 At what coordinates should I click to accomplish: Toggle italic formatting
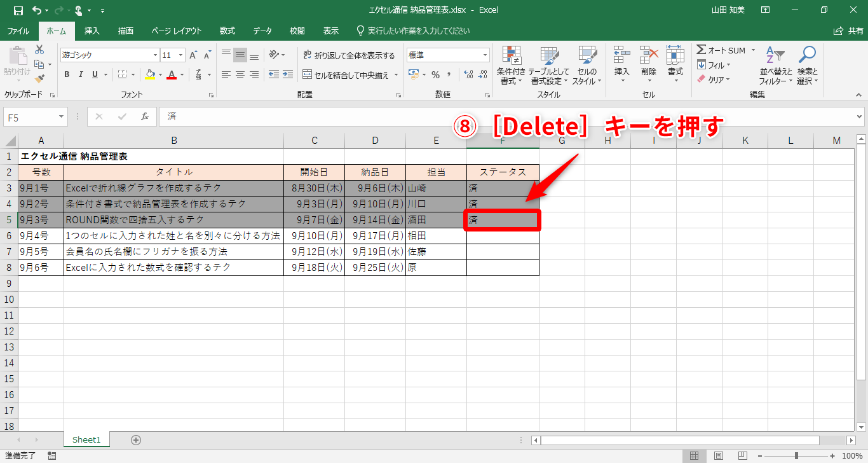[81, 74]
